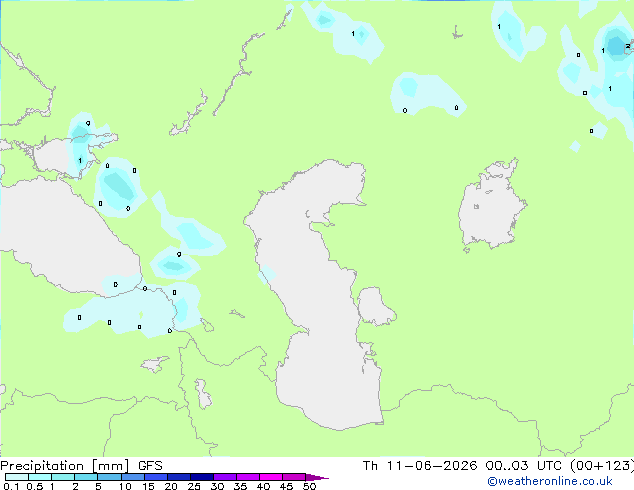Click the "Precipitation [mm]" title text

[65, 466]
